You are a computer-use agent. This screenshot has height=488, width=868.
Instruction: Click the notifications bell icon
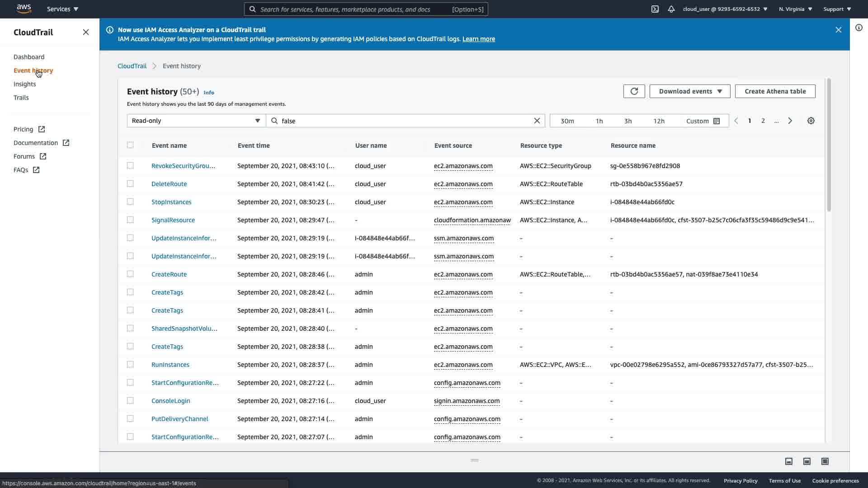coord(671,9)
